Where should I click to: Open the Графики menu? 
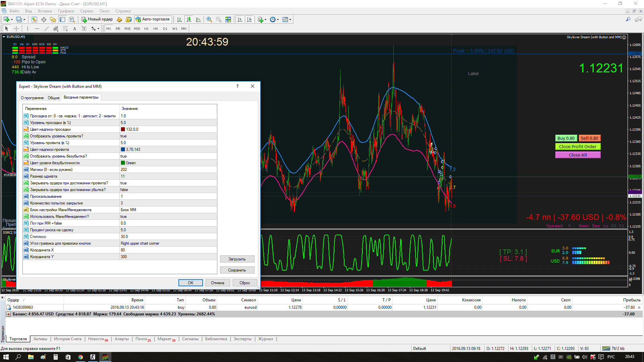pos(66,11)
